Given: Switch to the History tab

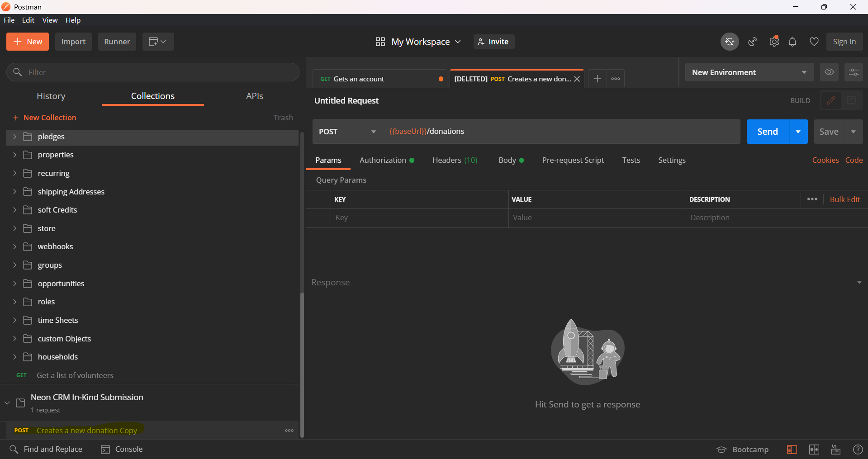Looking at the screenshot, I should tap(51, 96).
